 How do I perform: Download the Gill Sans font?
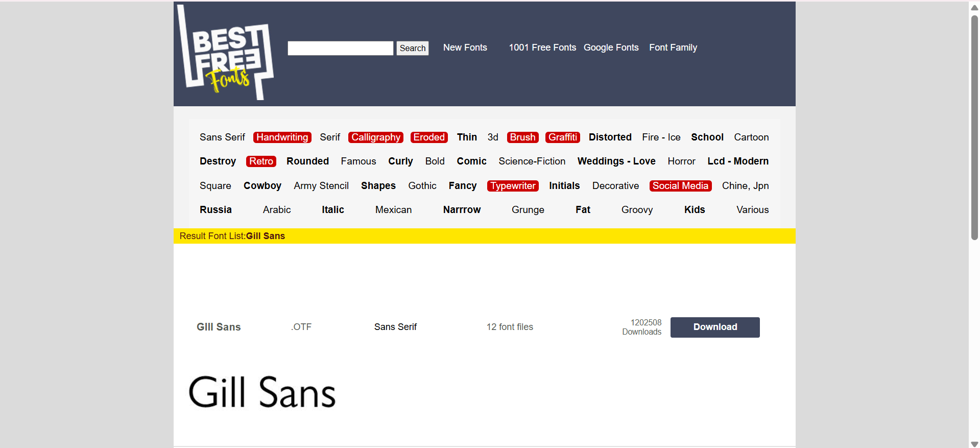[715, 327]
